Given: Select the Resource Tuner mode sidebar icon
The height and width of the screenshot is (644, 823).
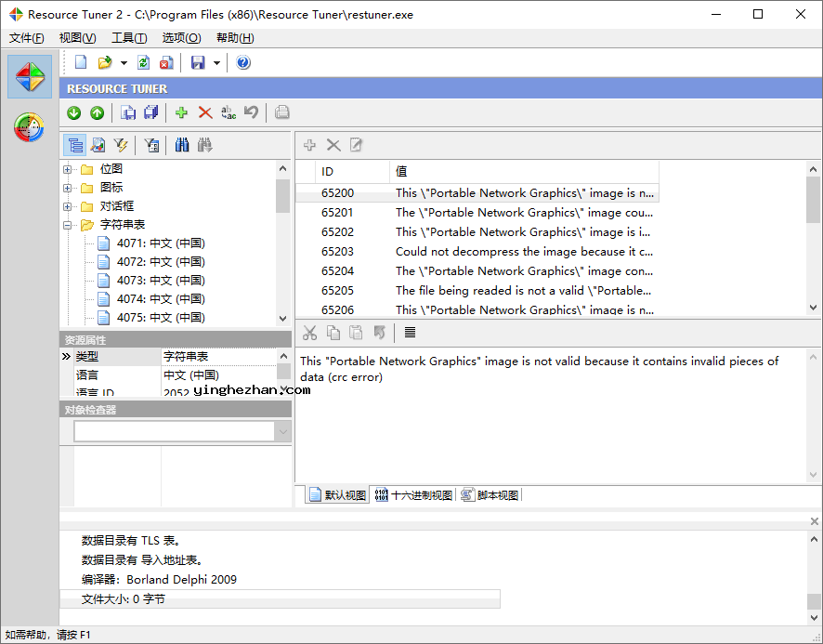Looking at the screenshot, I should (x=30, y=77).
